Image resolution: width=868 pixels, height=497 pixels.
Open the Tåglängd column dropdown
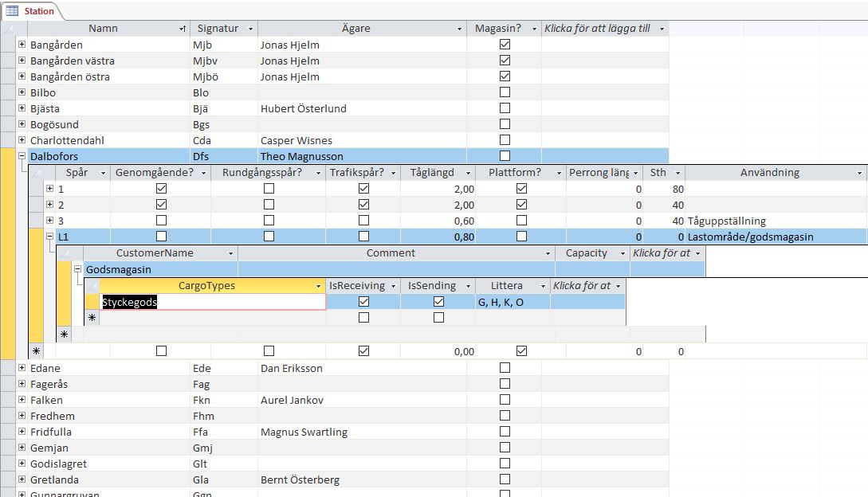[469, 173]
